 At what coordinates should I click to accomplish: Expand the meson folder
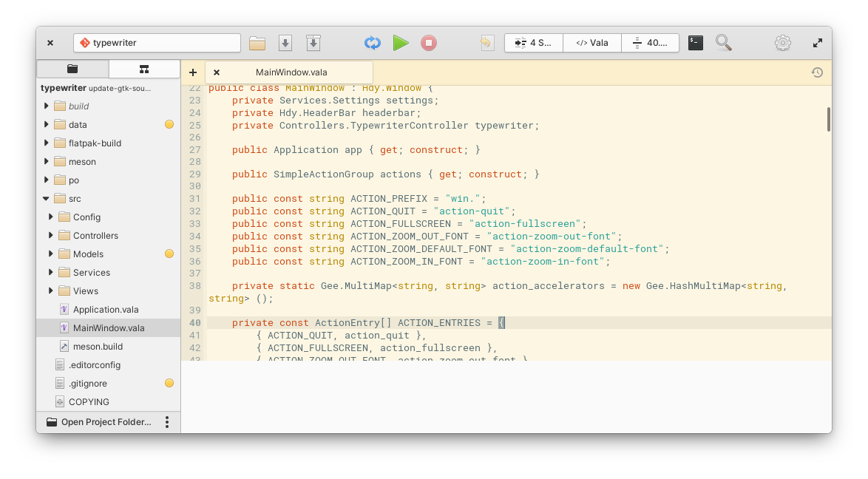46,162
